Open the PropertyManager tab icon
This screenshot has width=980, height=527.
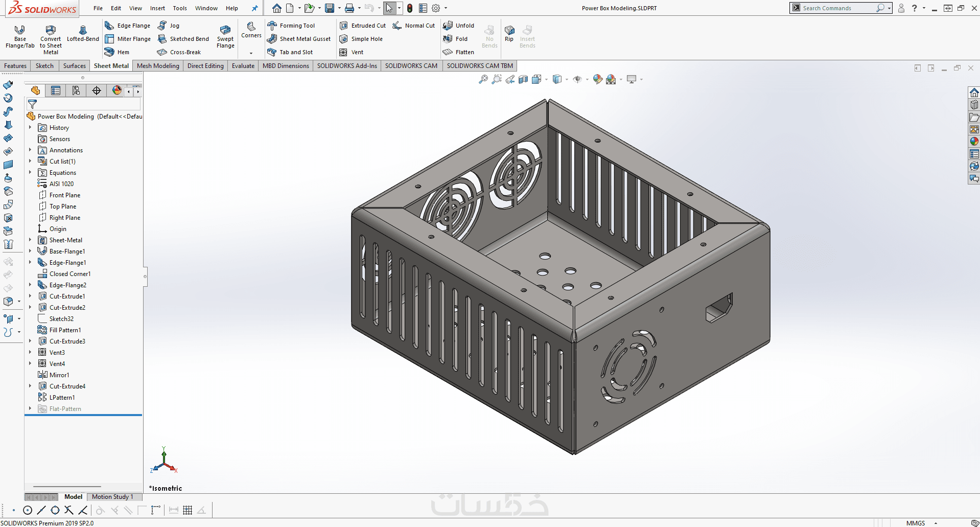pyautogui.click(x=56, y=90)
